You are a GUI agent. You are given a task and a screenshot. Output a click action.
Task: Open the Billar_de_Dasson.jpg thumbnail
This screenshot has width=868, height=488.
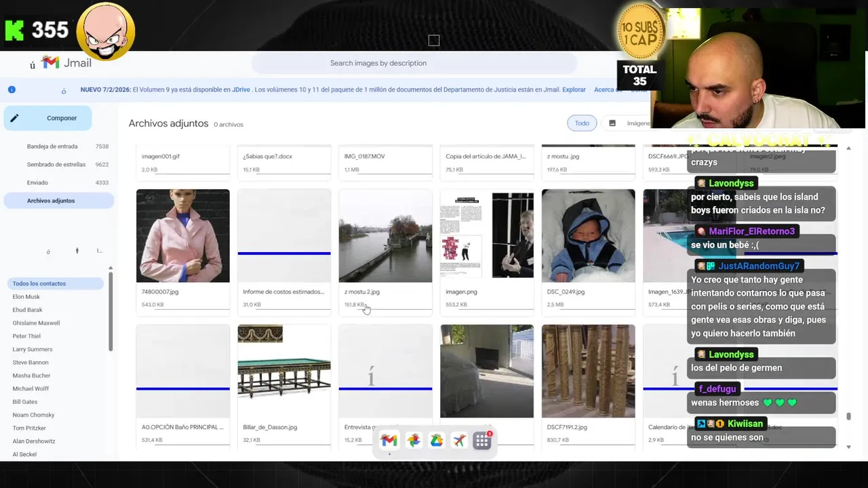pyautogui.click(x=284, y=371)
